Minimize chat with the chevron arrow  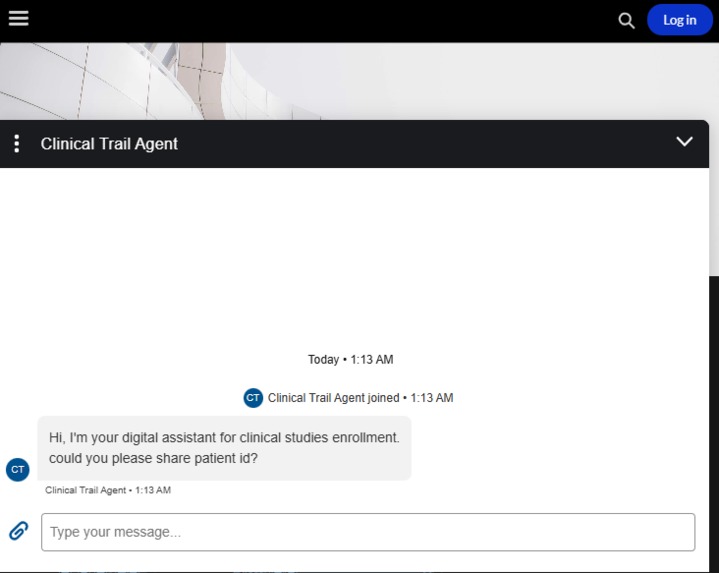tap(684, 142)
